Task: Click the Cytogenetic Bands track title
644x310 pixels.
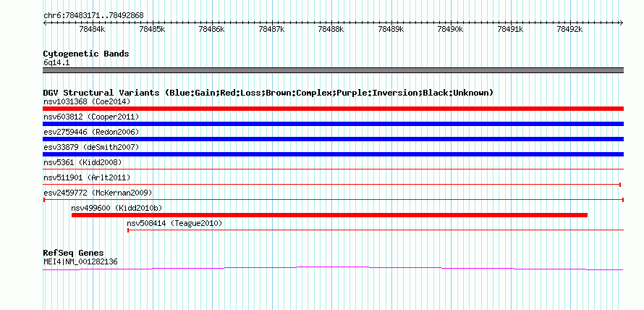Action: click(x=86, y=54)
